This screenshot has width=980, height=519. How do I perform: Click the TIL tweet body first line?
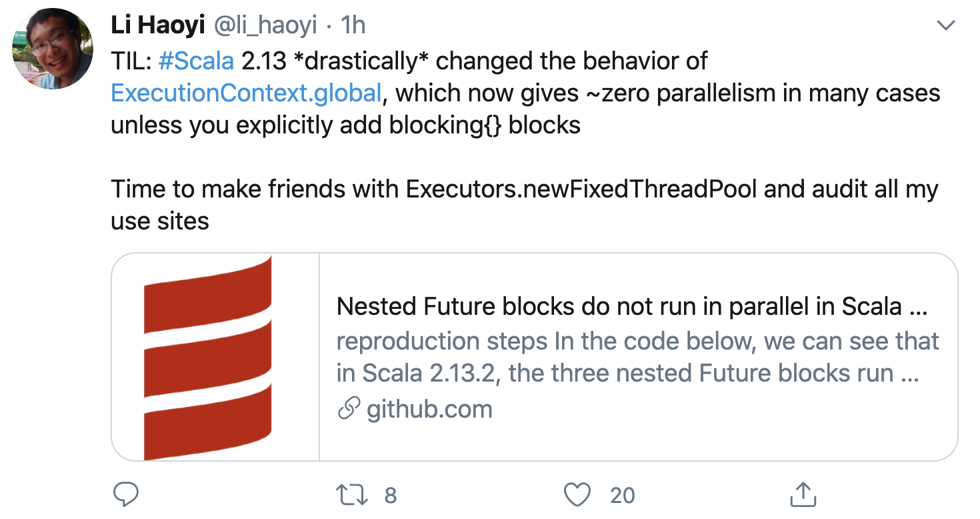[x=409, y=61]
